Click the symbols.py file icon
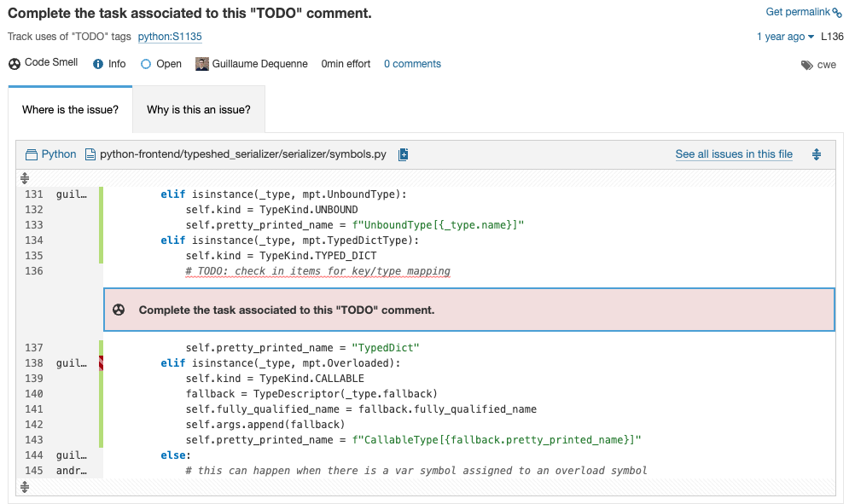 coord(90,154)
